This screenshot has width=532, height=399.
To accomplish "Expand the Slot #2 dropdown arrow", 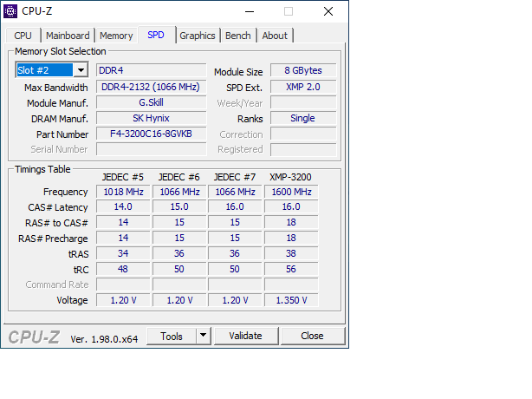I will tap(81, 70).
